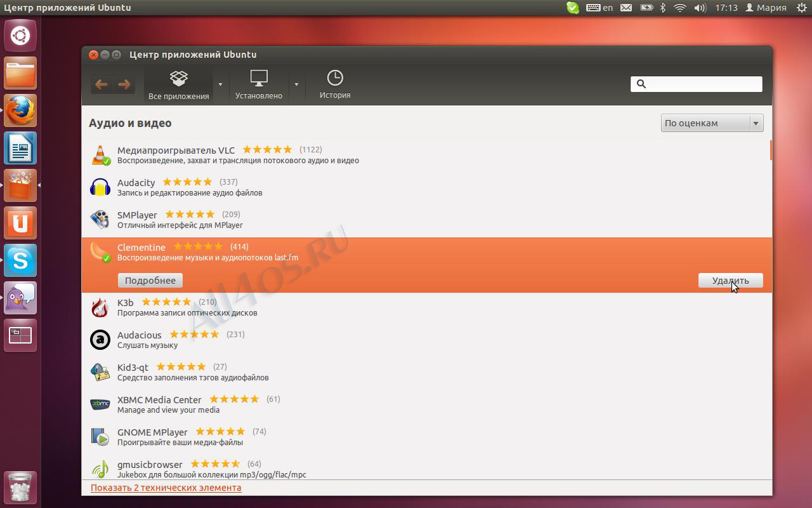Open 'По оценкам' sort combo box

click(712, 123)
